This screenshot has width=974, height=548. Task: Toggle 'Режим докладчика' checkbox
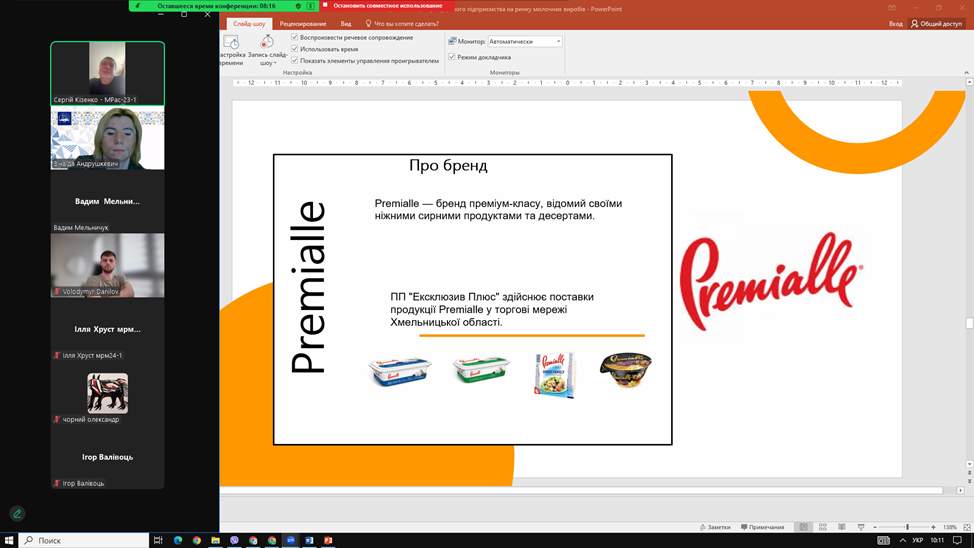tap(452, 57)
